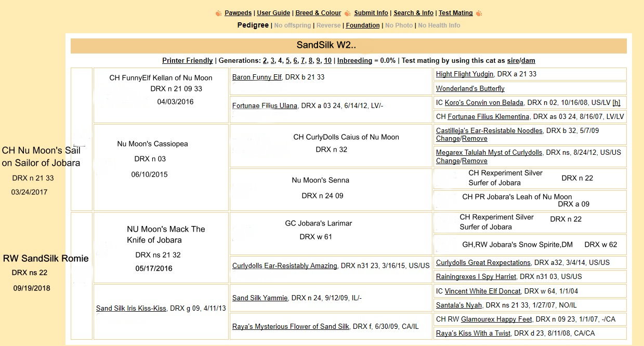Image resolution: width=644 pixels, height=346 pixels.
Task: Open Rainingrexes I Spy Harriet pedigree
Action: pyautogui.click(x=476, y=276)
